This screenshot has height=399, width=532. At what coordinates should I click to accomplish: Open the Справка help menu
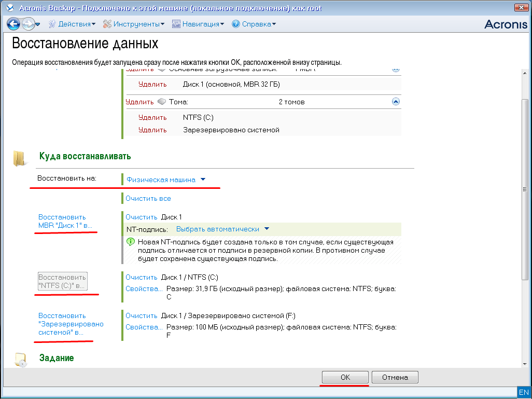[254, 24]
